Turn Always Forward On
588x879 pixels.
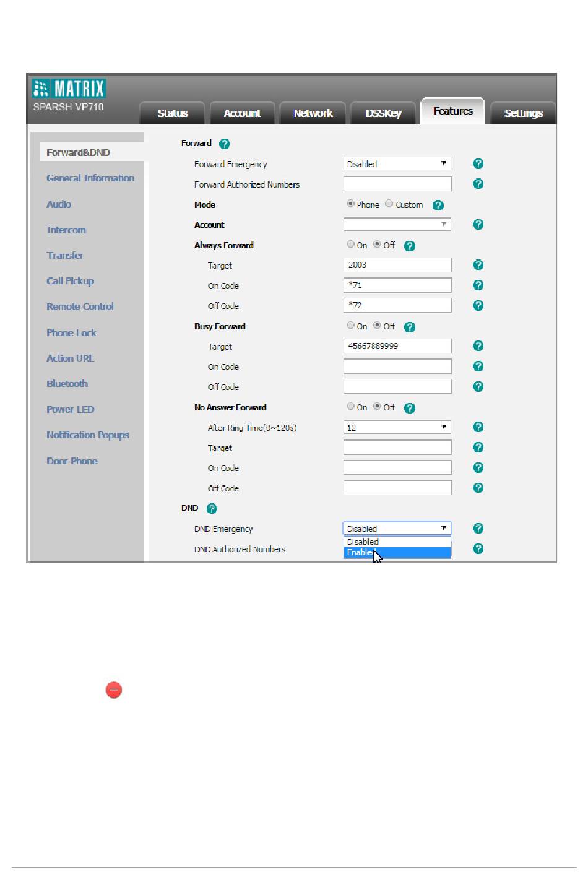click(x=351, y=245)
